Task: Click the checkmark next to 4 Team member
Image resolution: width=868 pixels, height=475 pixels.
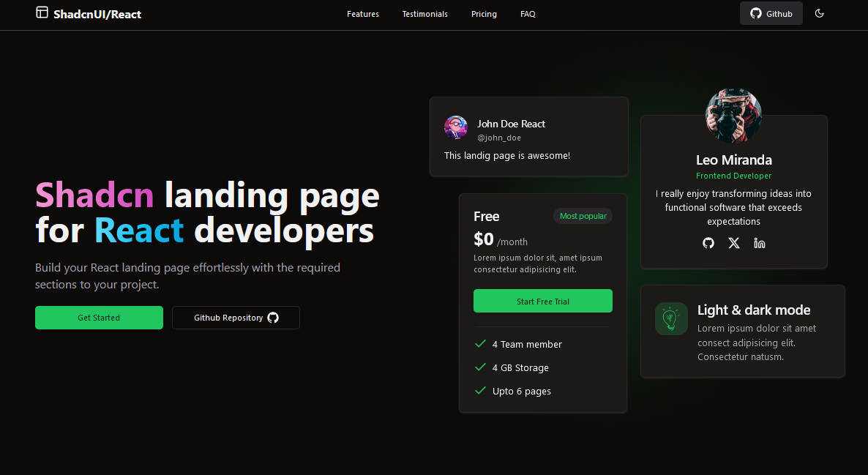Action: point(480,343)
